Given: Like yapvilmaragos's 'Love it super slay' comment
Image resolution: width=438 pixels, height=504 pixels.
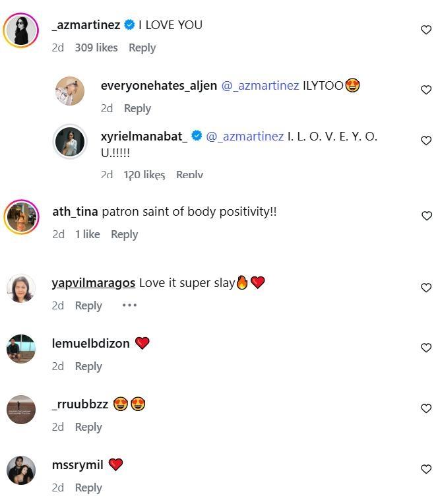Looking at the screenshot, I should (x=426, y=288).
